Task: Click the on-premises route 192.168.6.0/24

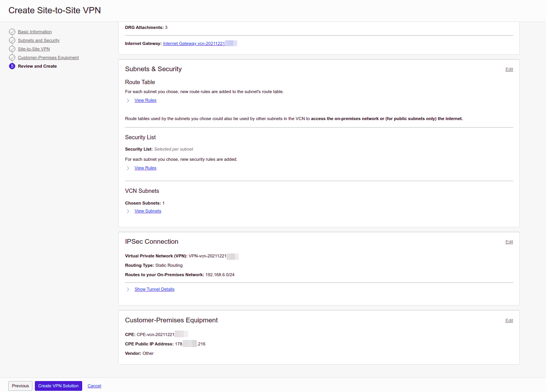Action: [220, 275]
